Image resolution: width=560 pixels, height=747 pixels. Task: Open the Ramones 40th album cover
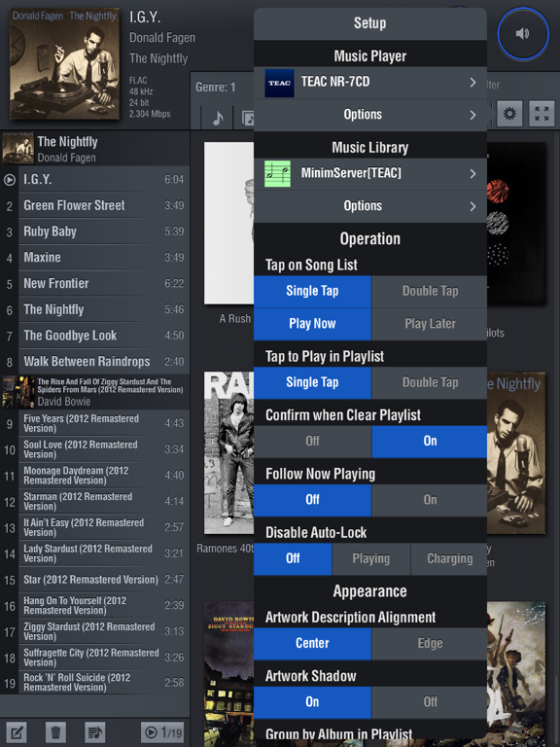click(x=229, y=453)
